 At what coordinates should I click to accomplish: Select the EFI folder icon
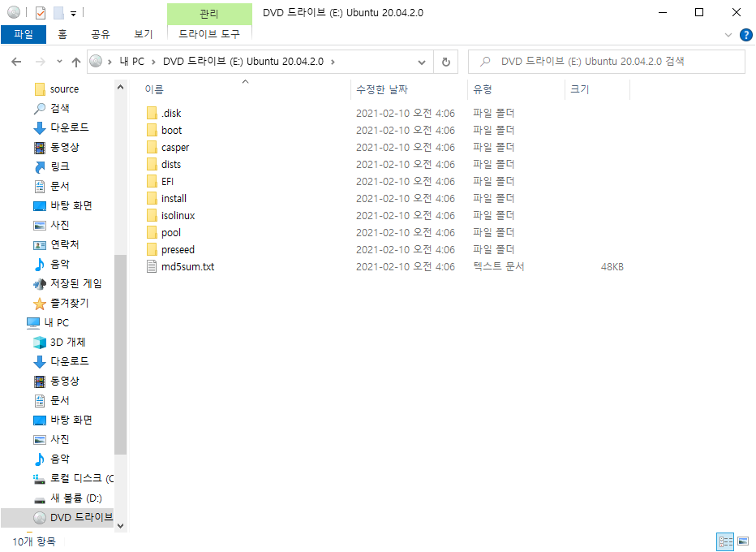pos(152,181)
